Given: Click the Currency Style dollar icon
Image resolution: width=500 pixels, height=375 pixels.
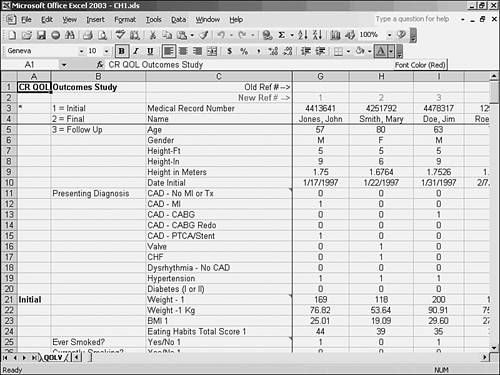Looking at the screenshot, I should point(229,51).
